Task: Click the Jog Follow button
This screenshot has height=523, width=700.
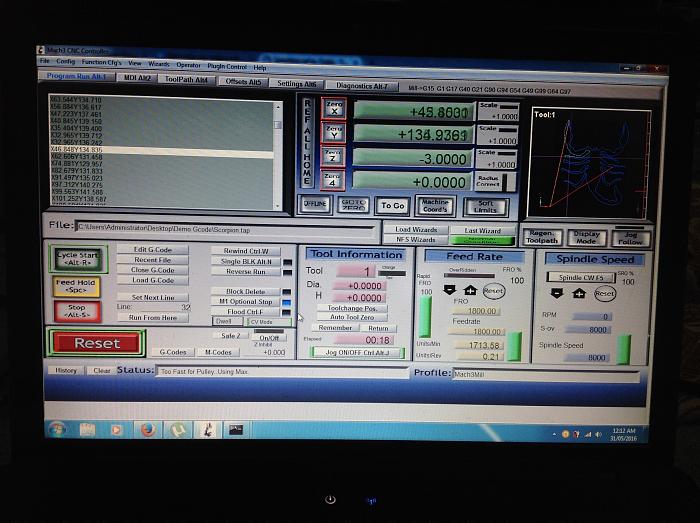Action: pos(630,238)
